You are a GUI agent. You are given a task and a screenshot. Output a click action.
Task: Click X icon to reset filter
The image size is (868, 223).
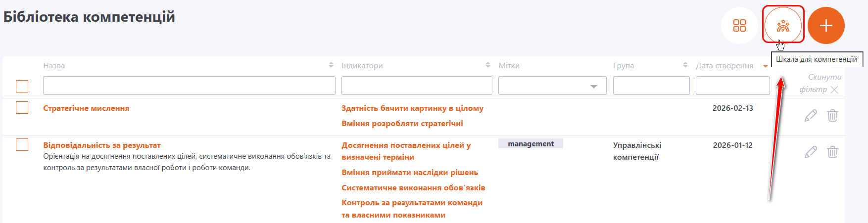coord(834,89)
